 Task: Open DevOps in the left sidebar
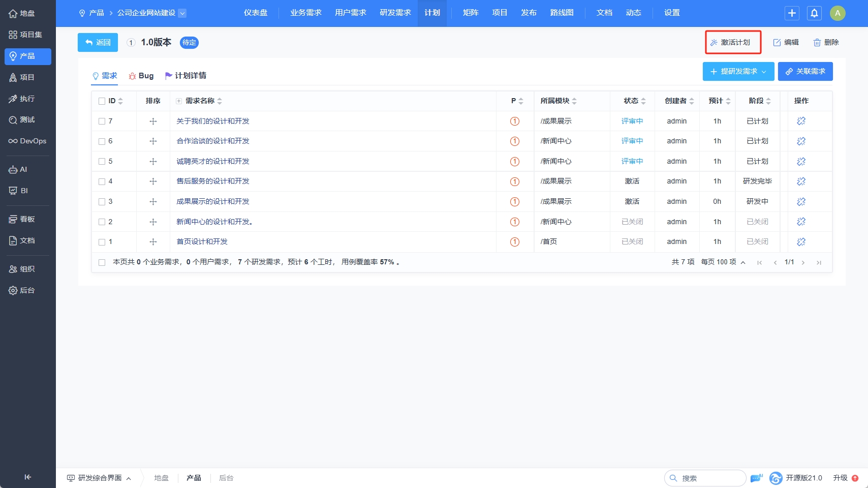point(28,141)
